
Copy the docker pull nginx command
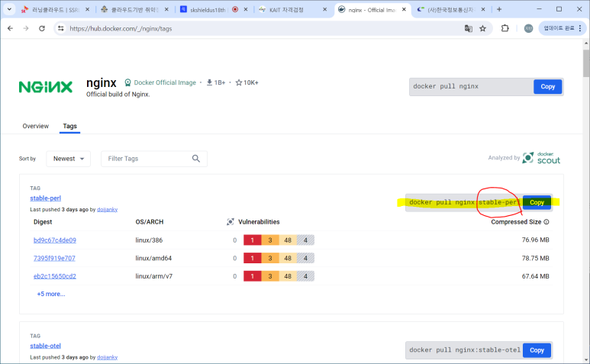(547, 86)
